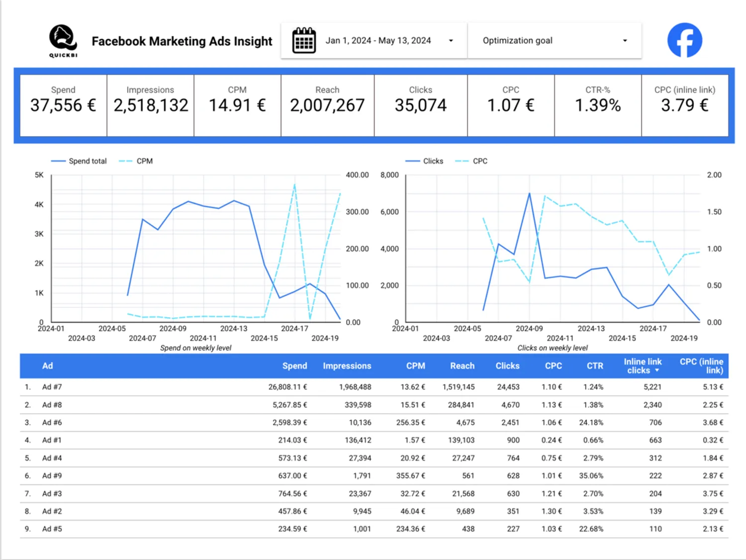
Task: Select the Ad #9 row label
Action: pos(52,476)
